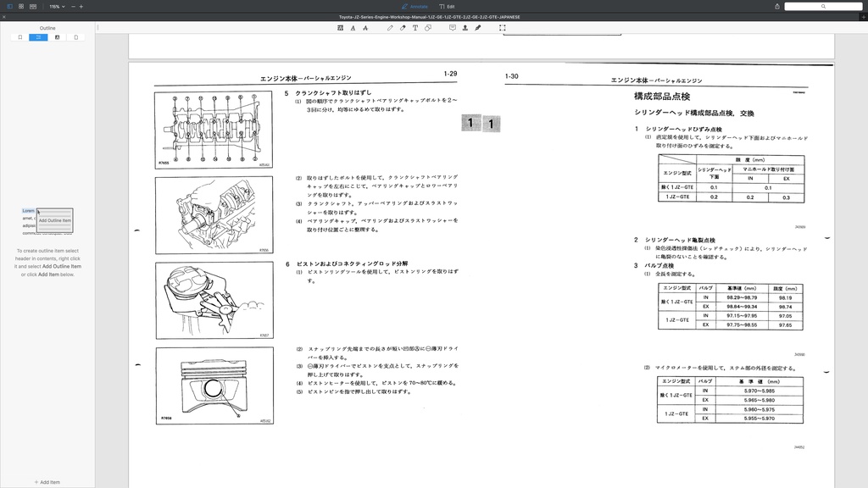Open the note comment tool
The height and width of the screenshot is (488, 868).
point(452,28)
